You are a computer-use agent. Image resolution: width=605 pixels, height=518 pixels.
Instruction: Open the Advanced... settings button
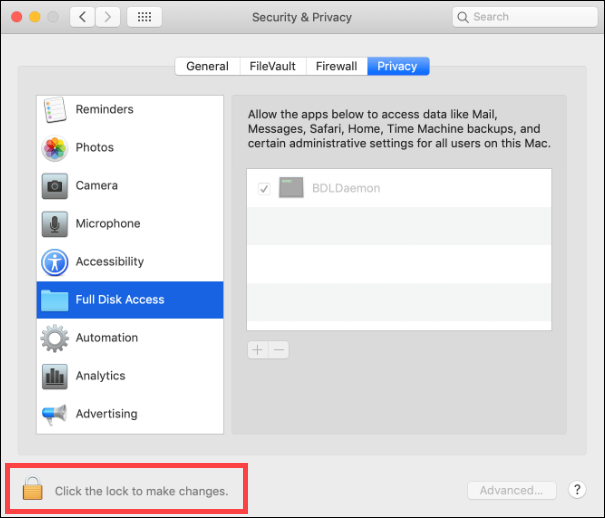pos(512,490)
